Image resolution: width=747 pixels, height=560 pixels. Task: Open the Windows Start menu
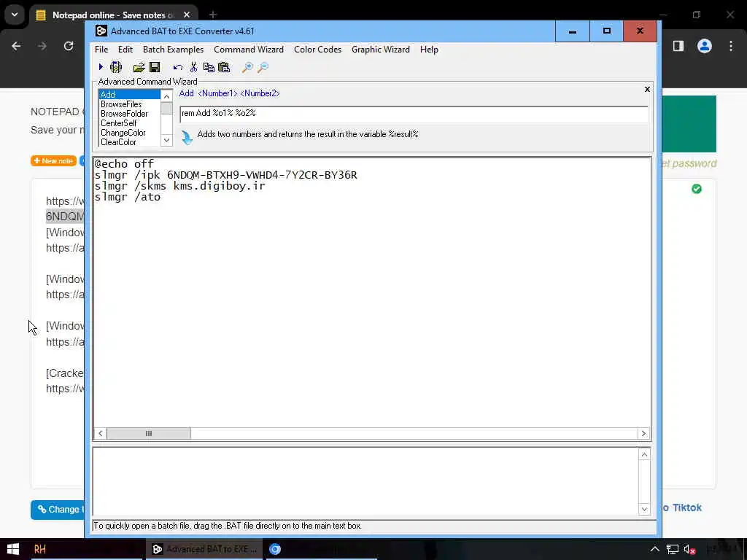13,549
